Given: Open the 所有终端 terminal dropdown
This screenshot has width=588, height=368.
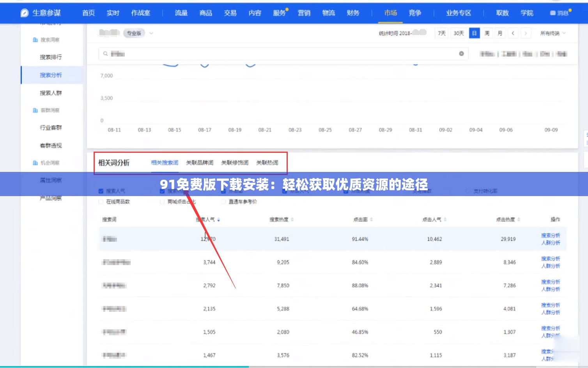Looking at the screenshot, I should [553, 33].
